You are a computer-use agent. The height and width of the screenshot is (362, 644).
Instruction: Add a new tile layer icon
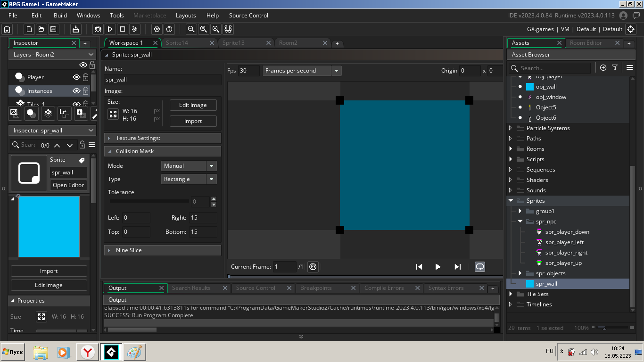click(x=48, y=113)
